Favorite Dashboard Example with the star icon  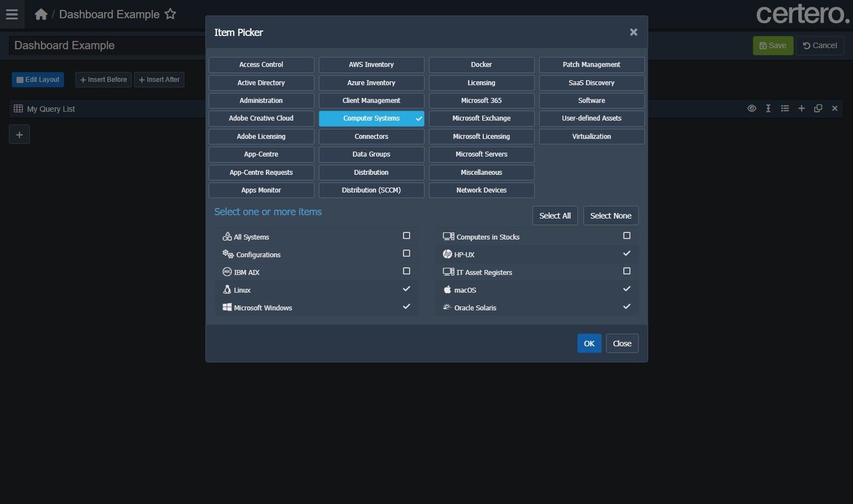point(170,14)
